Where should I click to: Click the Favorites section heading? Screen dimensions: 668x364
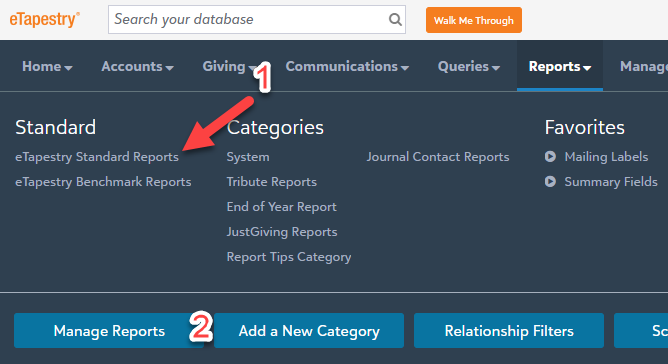tap(584, 127)
